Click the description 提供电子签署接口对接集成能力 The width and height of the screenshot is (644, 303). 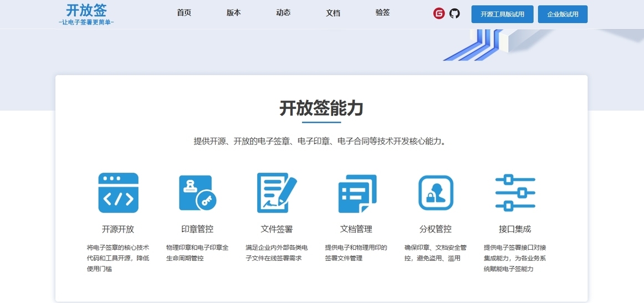click(x=515, y=258)
